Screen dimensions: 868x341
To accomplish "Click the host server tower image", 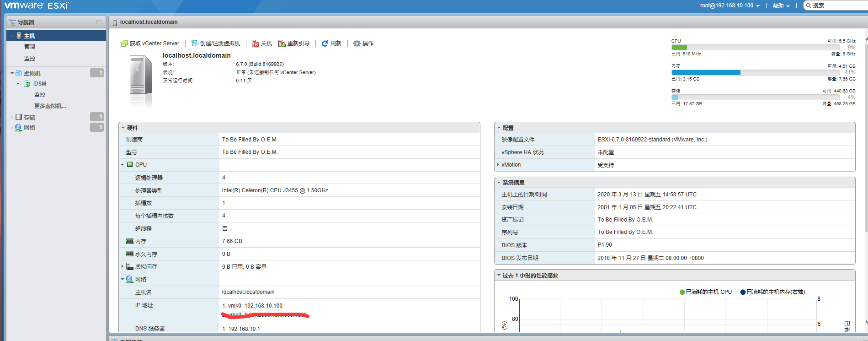I will (141, 80).
